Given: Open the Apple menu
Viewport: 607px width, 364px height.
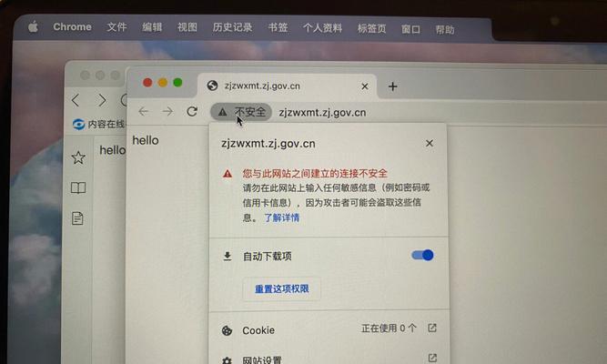Looking at the screenshot, I should (x=34, y=26).
